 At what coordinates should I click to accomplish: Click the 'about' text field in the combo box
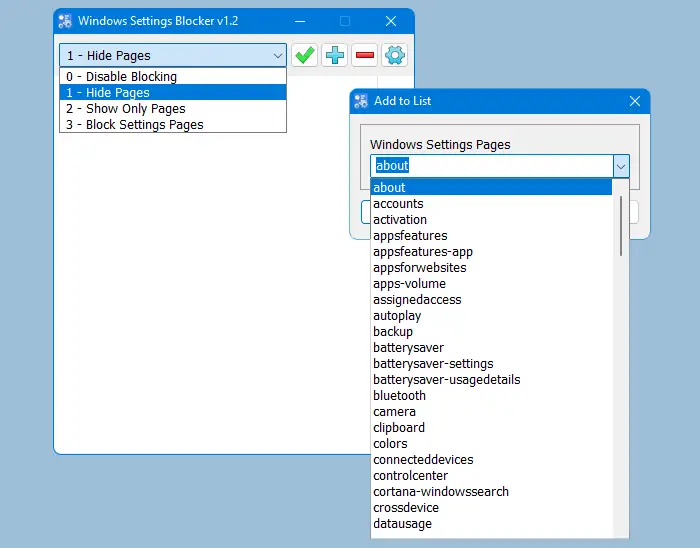(x=492, y=166)
